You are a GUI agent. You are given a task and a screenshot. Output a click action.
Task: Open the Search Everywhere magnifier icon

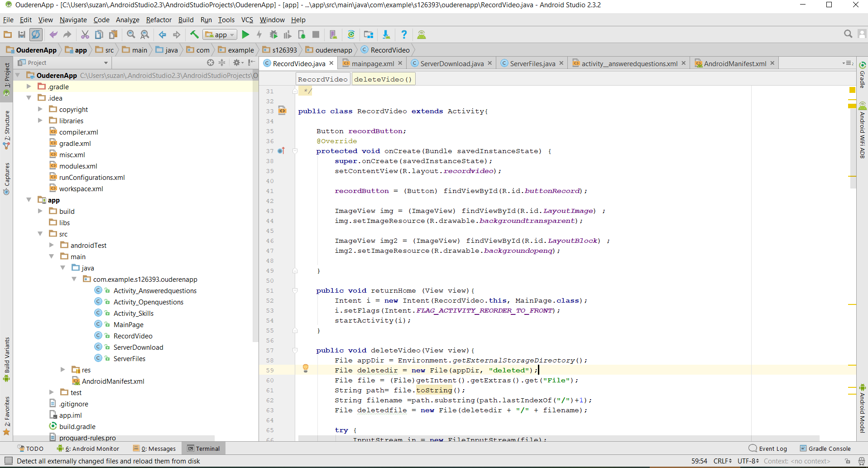(848, 34)
